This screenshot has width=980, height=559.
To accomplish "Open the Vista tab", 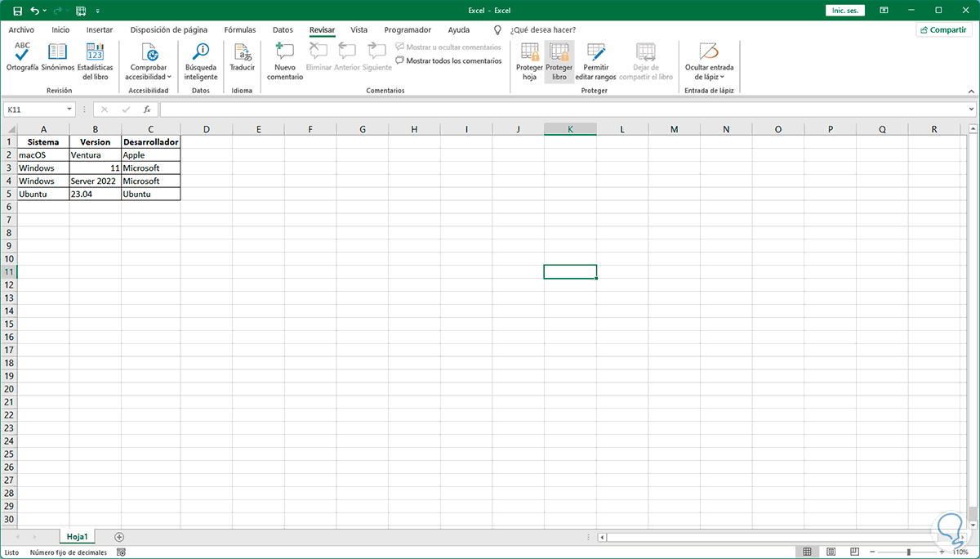I will coord(359,29).
